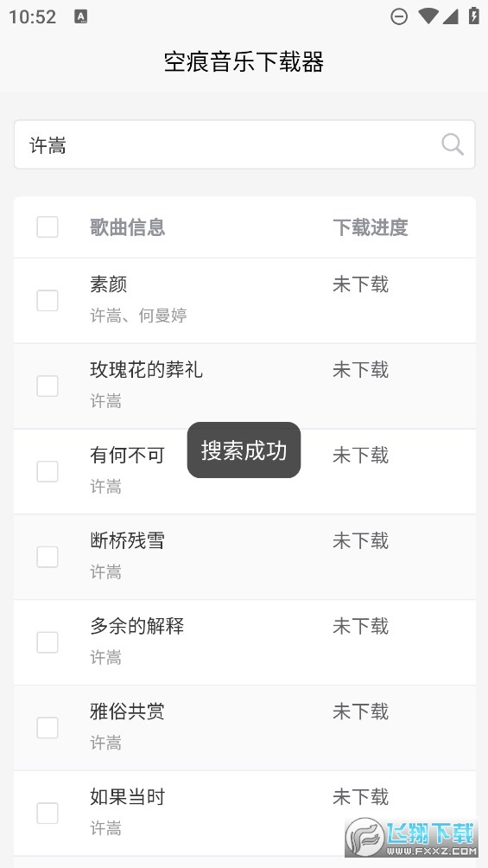Tick the checkbox next to 断桥残雪
This screenshot has height=868, width=488.
[47, 557]
